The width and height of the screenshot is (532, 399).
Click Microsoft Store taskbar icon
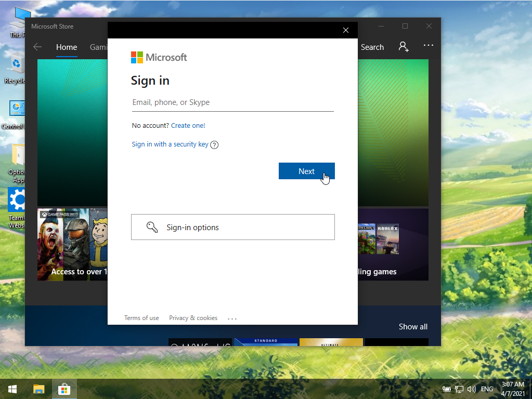[x=64, y=389]
